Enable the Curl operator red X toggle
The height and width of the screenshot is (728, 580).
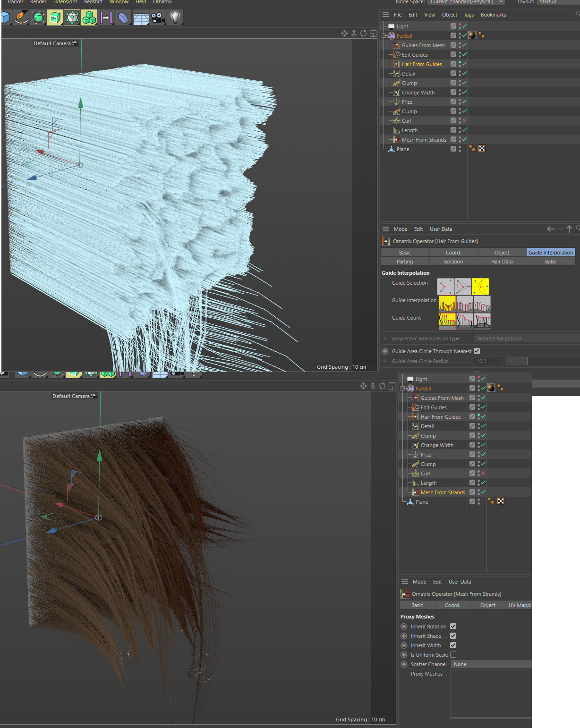464,121
